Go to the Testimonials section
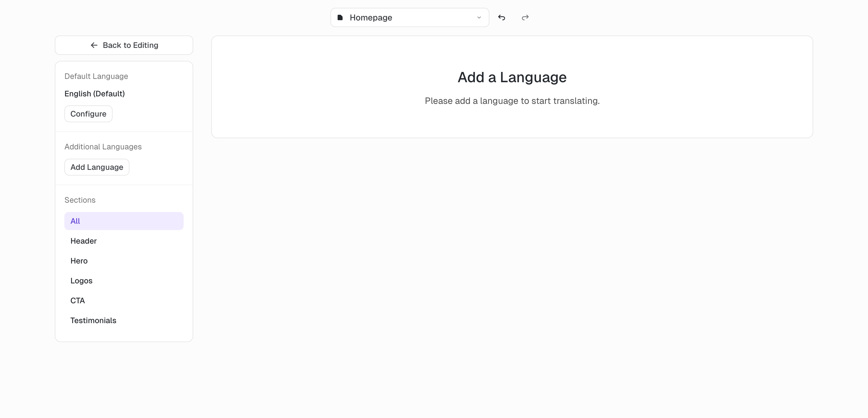 pyautogui.click(x=93, y=321)
